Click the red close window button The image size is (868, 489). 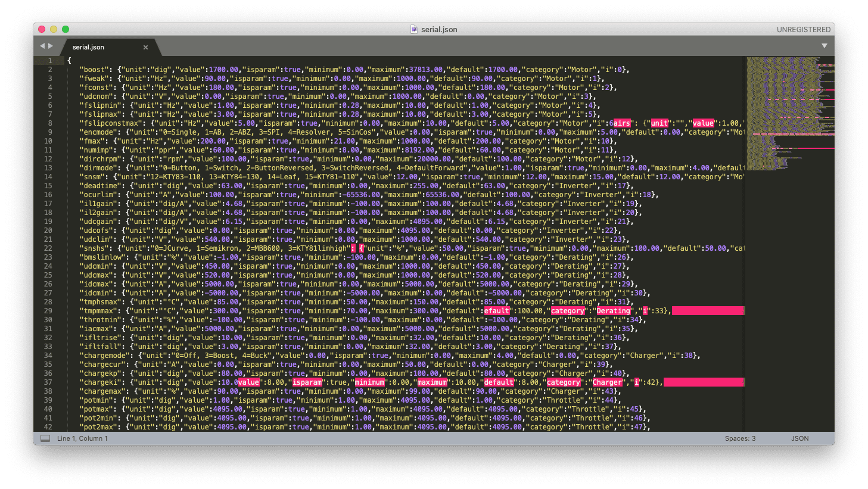(42, 29)
